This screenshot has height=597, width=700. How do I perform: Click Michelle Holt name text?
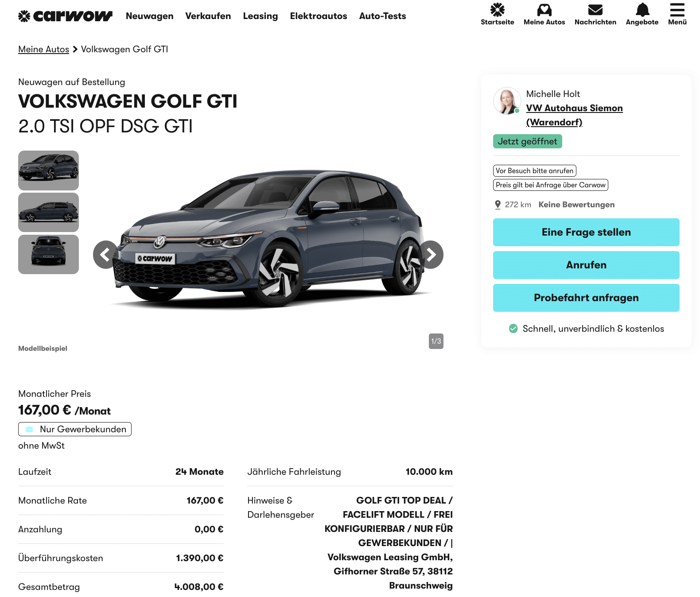pos(553,94)
